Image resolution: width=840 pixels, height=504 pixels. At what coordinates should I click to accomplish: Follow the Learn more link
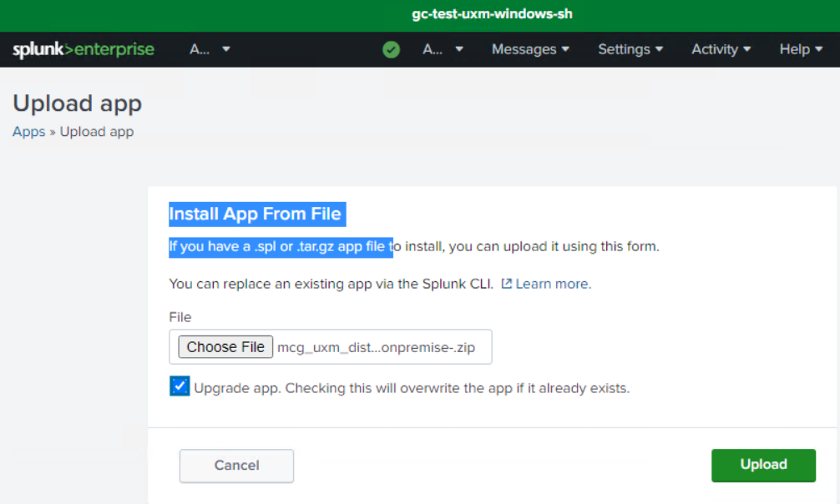(x=553, y=284)
